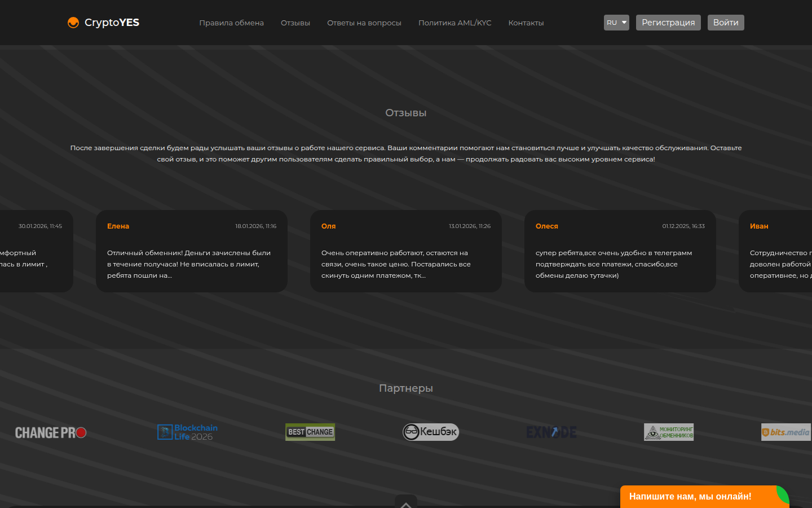
Task: Open the RU language dropdown
Action: tap(616, 23)
